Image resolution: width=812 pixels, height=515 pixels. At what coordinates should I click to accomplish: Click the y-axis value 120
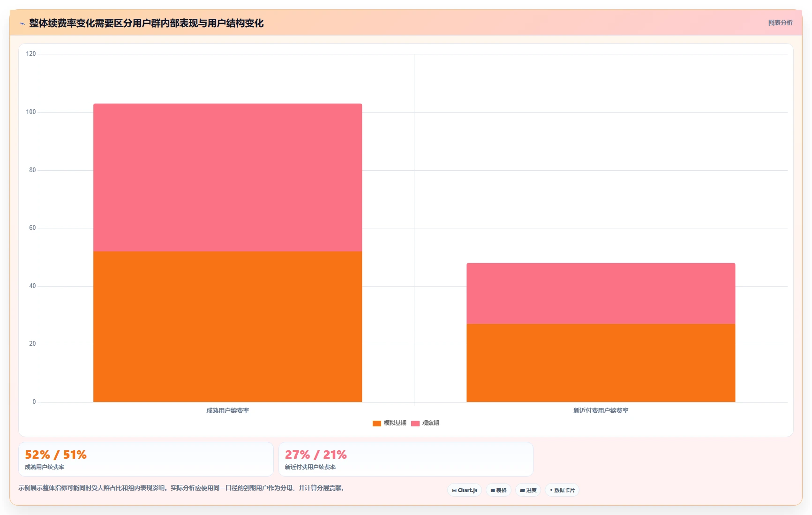point(31,54)
